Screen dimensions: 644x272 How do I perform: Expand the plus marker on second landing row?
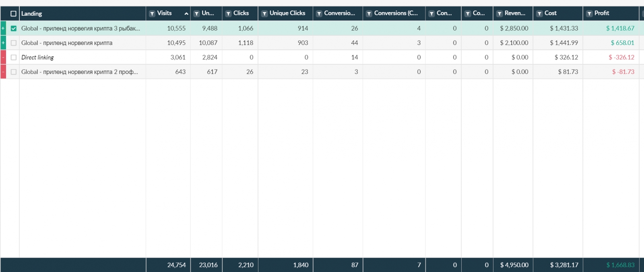3,43
